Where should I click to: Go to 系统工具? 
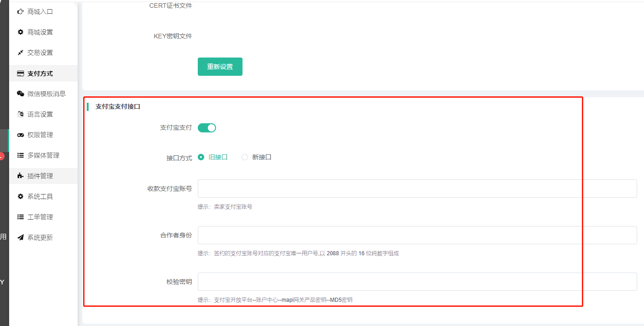click(43, 196)
